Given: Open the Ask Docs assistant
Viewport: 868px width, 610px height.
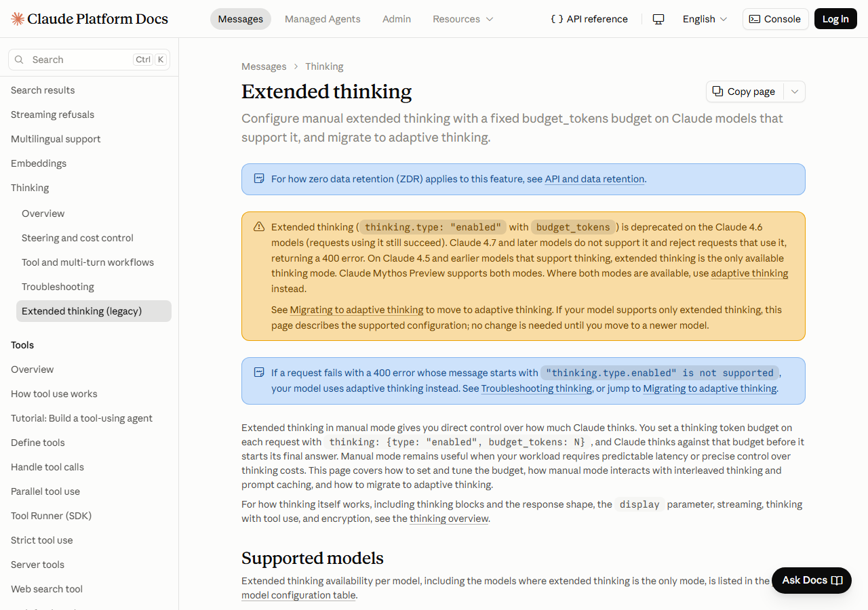Looking at the screenshot, I should click(812, 580).
